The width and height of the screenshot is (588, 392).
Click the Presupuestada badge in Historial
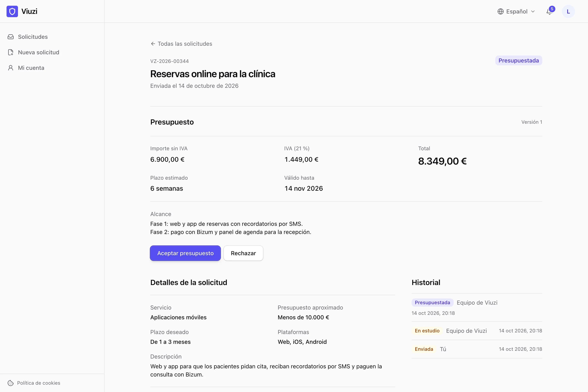point(432,303)
